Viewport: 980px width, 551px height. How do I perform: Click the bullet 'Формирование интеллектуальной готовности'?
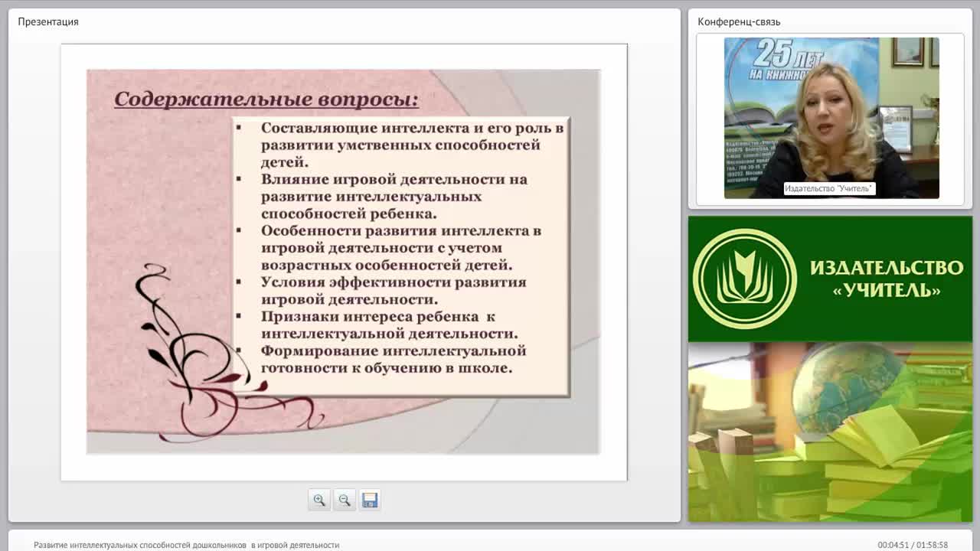(x=394, y=359)
